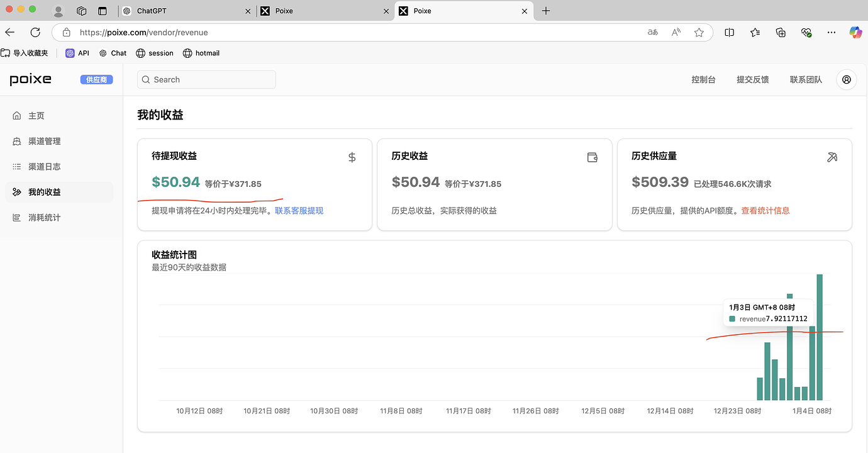868x453 pixels.
Task: Click the 联系客服提现 link
Action: [299, 211]
